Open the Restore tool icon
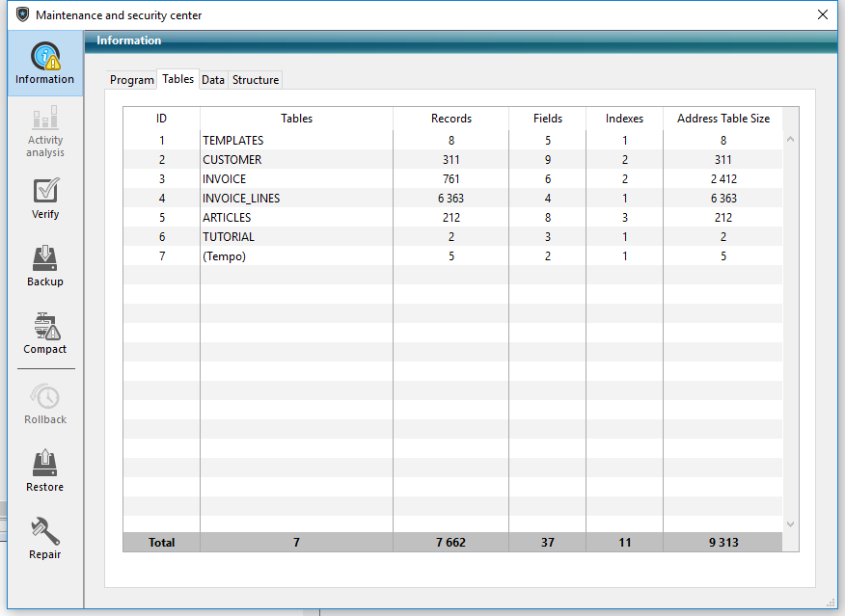This screenshot has width=845, height=616. coord(44,464)
